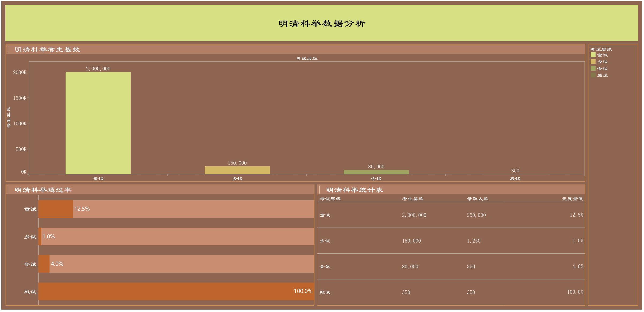This screenshot has width=644, height=312.
Task: Click the 考生基数 column header in table
Action: 412,199
